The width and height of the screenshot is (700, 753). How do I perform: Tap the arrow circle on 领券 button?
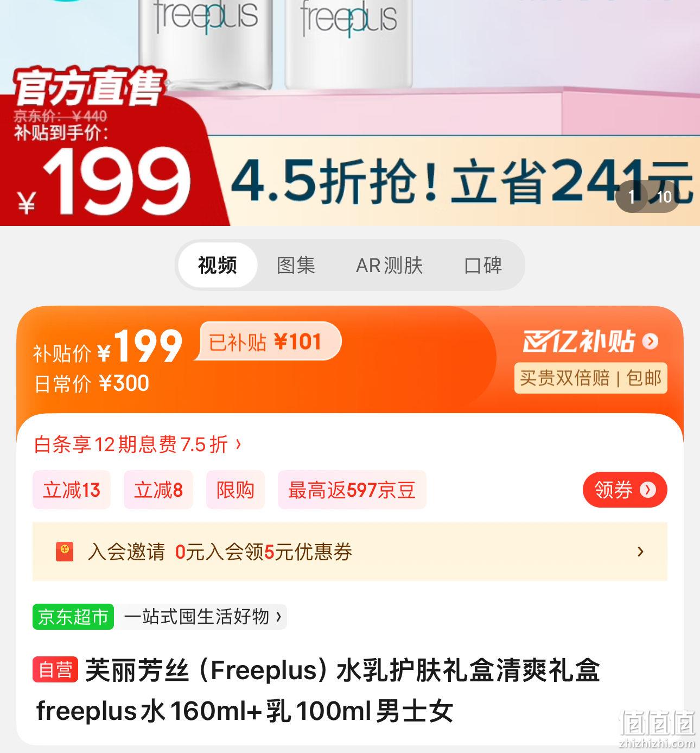[648, 490]
